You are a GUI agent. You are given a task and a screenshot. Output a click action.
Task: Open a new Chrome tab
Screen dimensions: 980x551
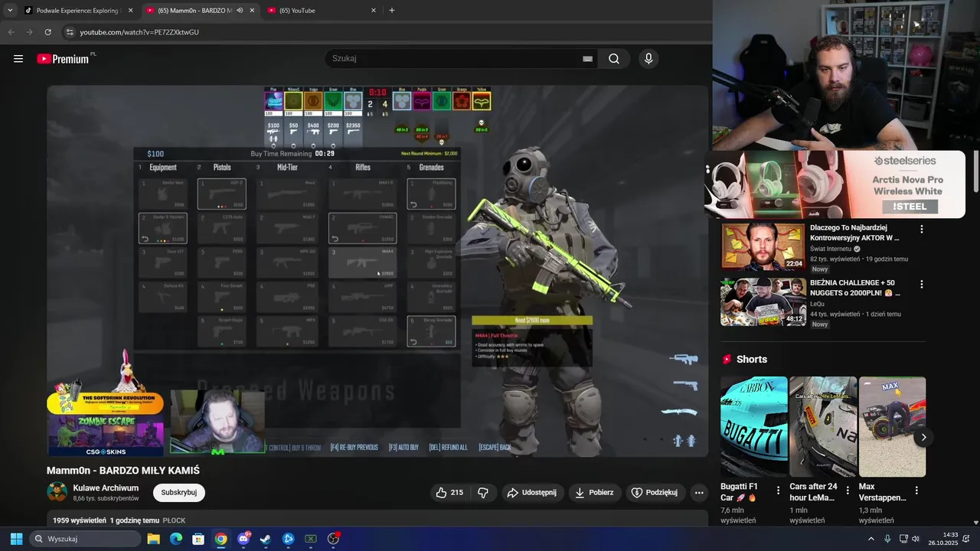pos(392,11)
